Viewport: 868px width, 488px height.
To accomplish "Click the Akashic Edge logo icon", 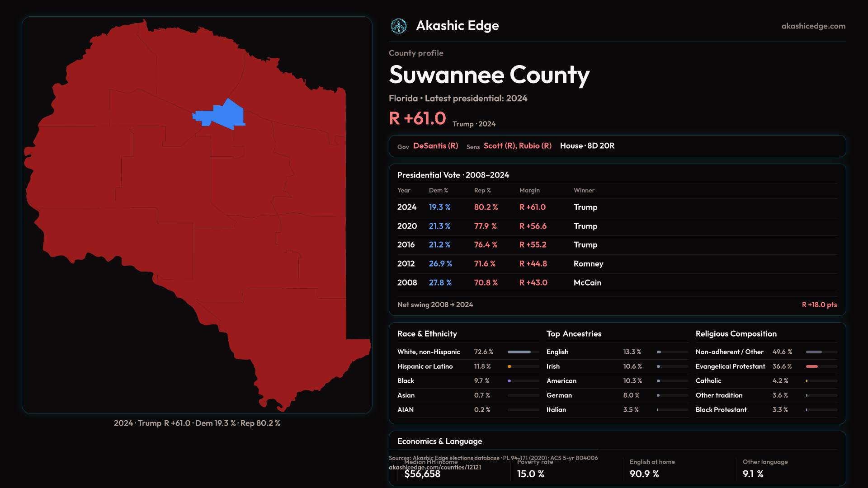I will [x=399, y=26].
